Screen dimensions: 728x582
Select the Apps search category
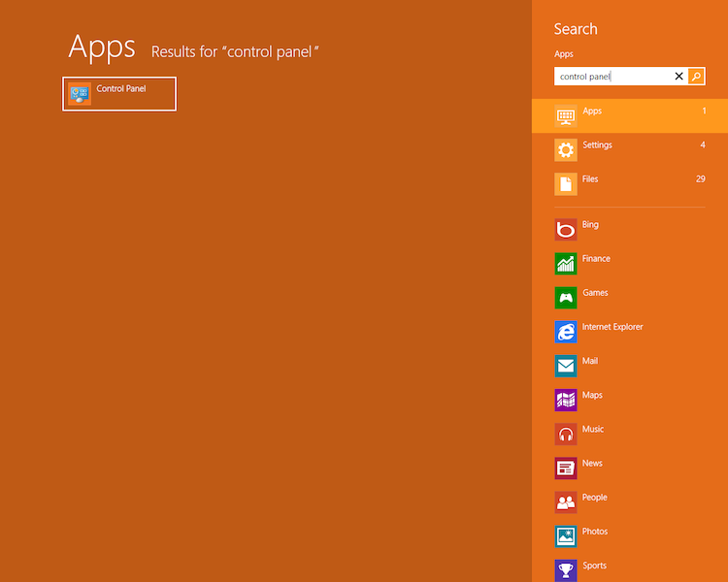[629, 115]
